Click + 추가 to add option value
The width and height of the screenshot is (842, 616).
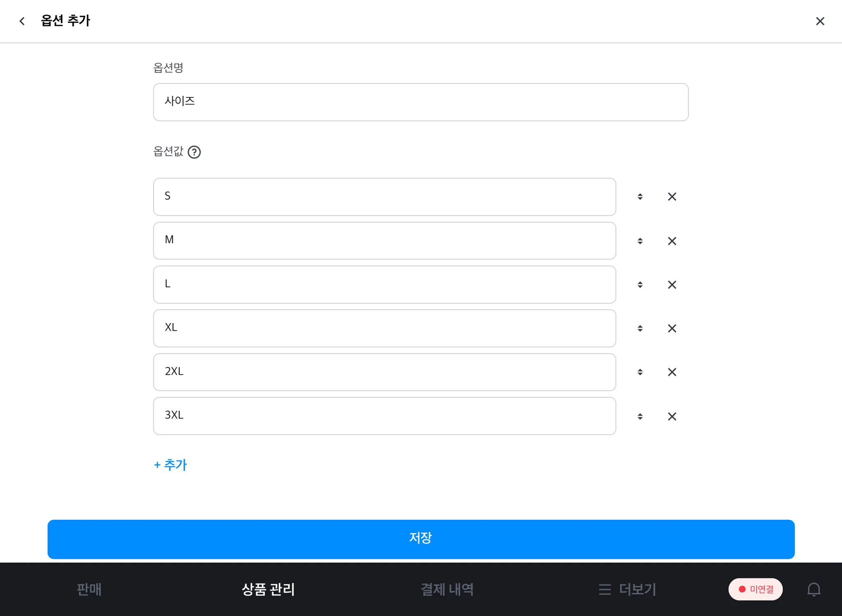[x=170, y=465]
